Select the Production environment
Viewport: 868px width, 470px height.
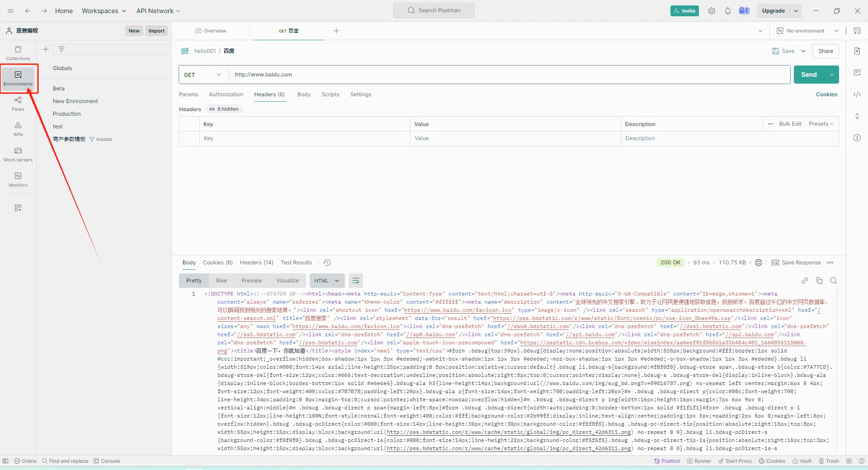pos(67,114)
